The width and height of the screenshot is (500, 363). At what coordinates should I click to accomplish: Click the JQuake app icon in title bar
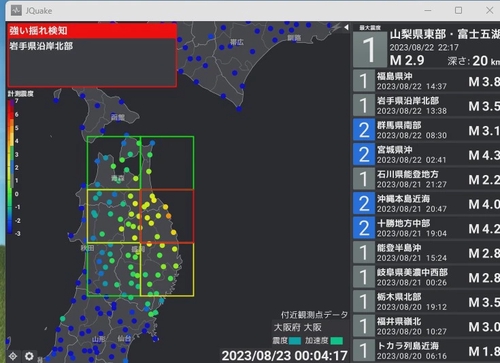point(16,10)
